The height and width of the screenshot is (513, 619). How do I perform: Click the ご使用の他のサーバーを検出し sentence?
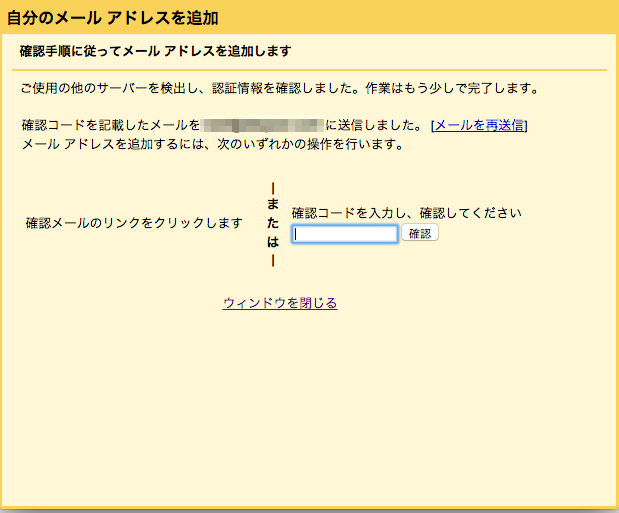pyautogui.click(x=280, y=88)
